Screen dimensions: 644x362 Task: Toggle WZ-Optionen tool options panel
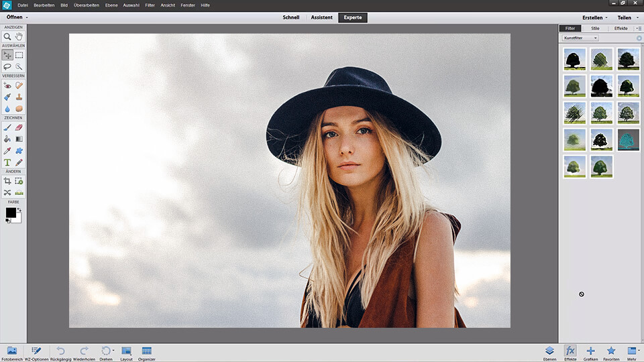click(x=36, y=353)
